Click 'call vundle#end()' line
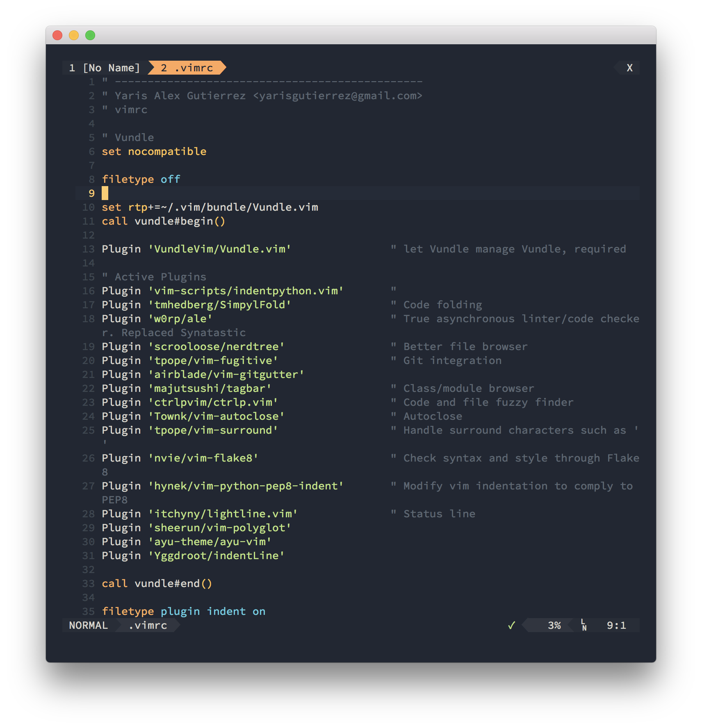Viewport: 702px width, 728px height. click(x=157, y=583)
